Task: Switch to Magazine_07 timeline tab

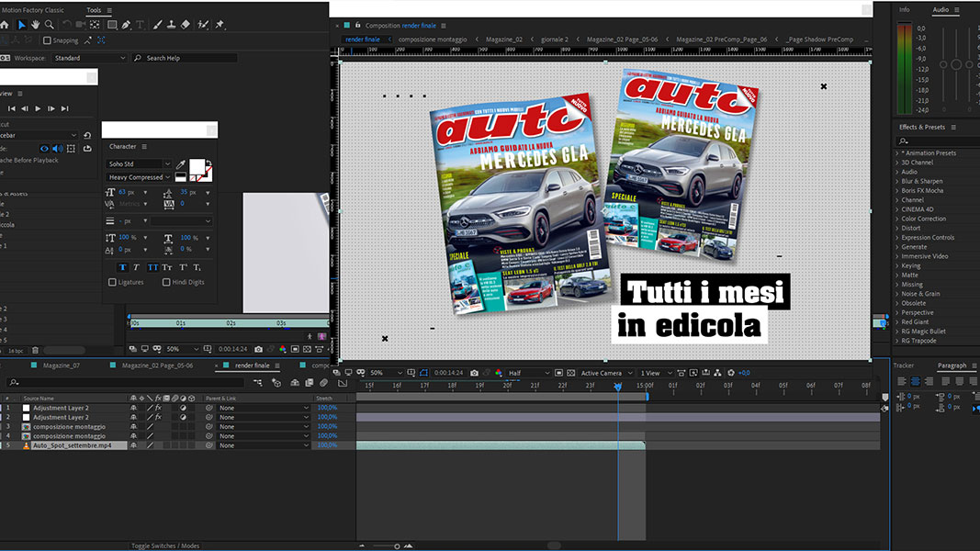Action: pyautogui.click(x=62, y=365)
